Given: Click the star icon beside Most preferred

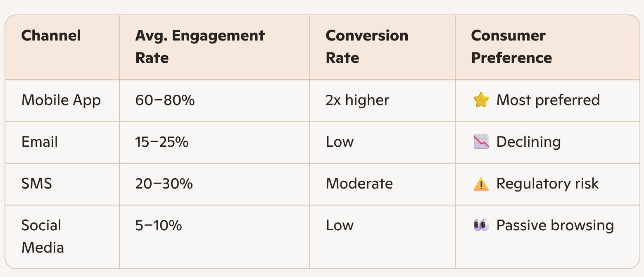Looking at the screenshot, I should point(481,100).
